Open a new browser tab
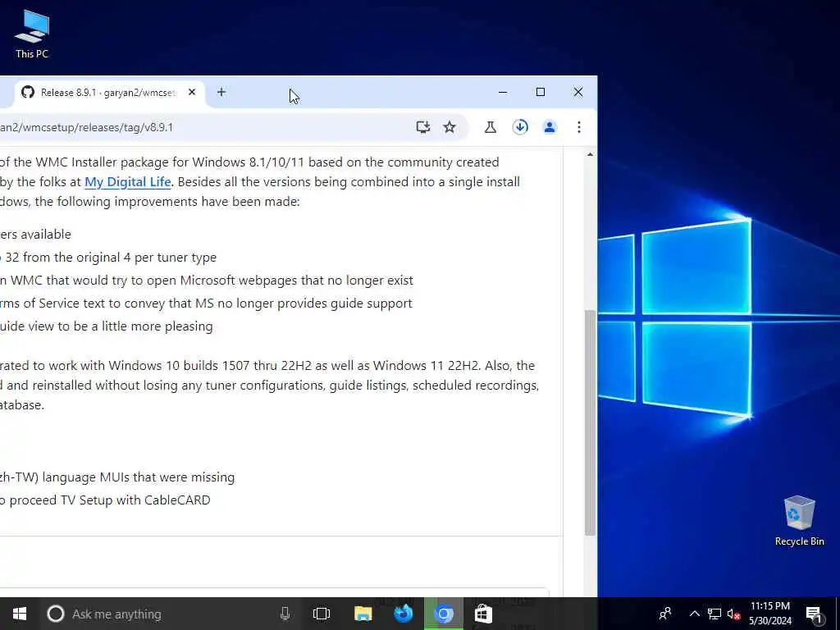The image size is (840, 630). click(x=221, y=92)
